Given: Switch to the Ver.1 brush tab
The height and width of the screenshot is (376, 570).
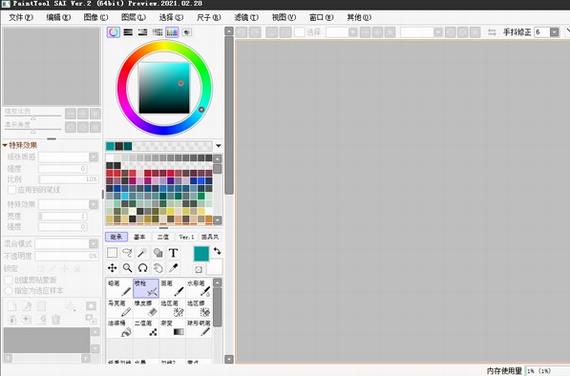Looking at the screenshot, I should (x=186, y=237).
